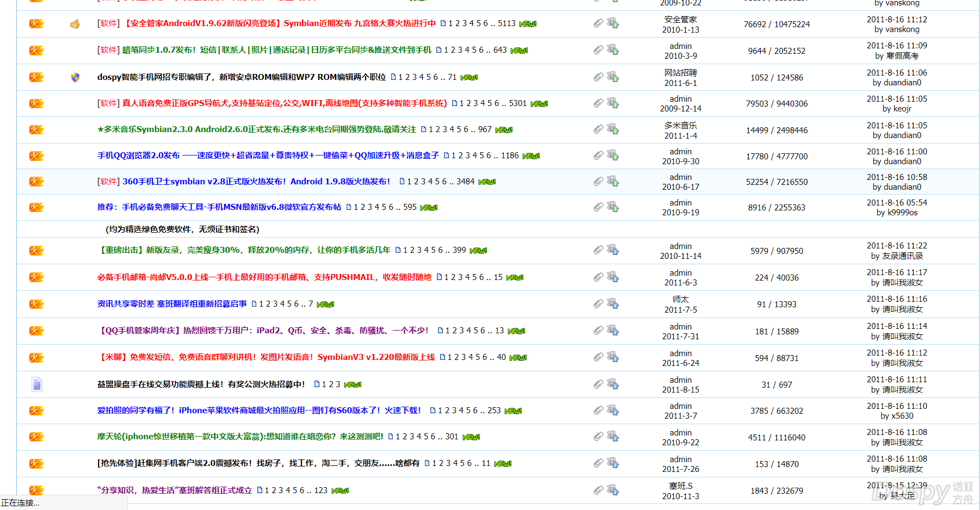Click the hot-thread fire icon for 手机QQ浏览器2.0 thread
The width and height of the screenshot is (980, 510).
click(36, 156)
